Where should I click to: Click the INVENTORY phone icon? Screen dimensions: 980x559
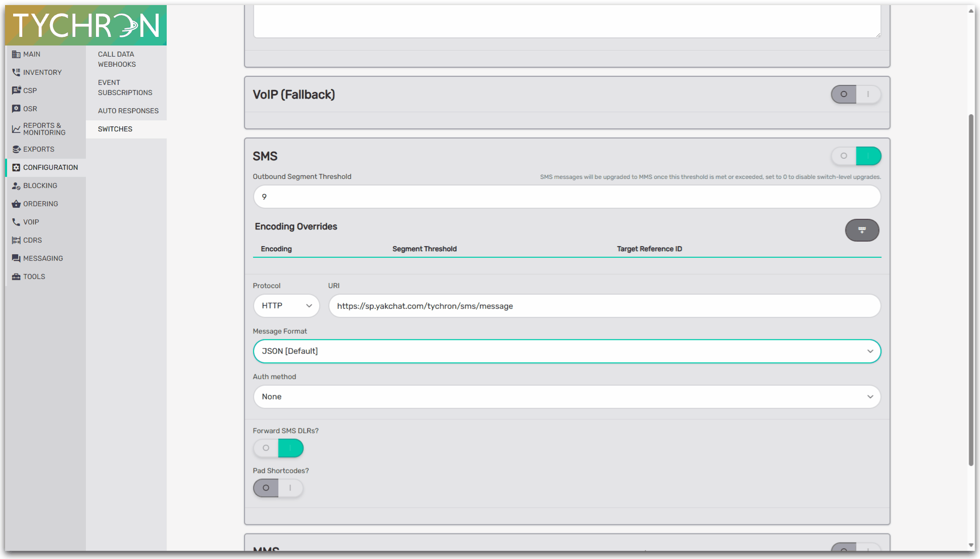(x=16, y=72)
